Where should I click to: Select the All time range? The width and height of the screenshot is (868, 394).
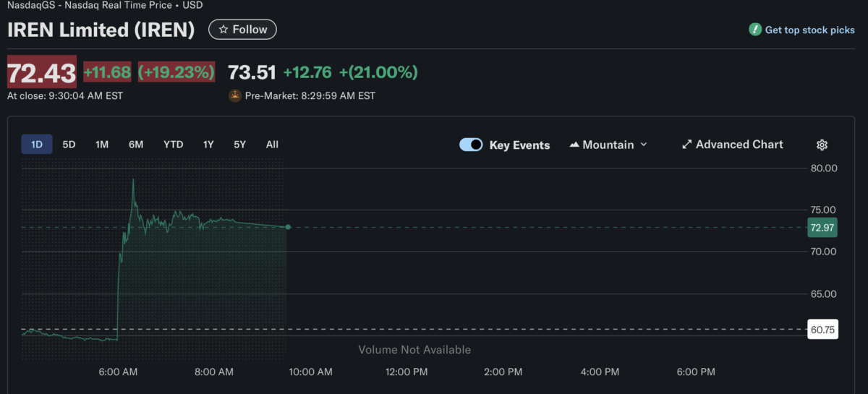click(272, 145)
